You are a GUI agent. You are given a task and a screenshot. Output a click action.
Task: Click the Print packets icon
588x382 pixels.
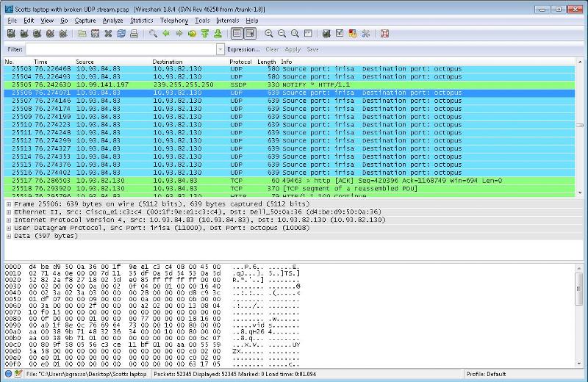click(134, 34)
